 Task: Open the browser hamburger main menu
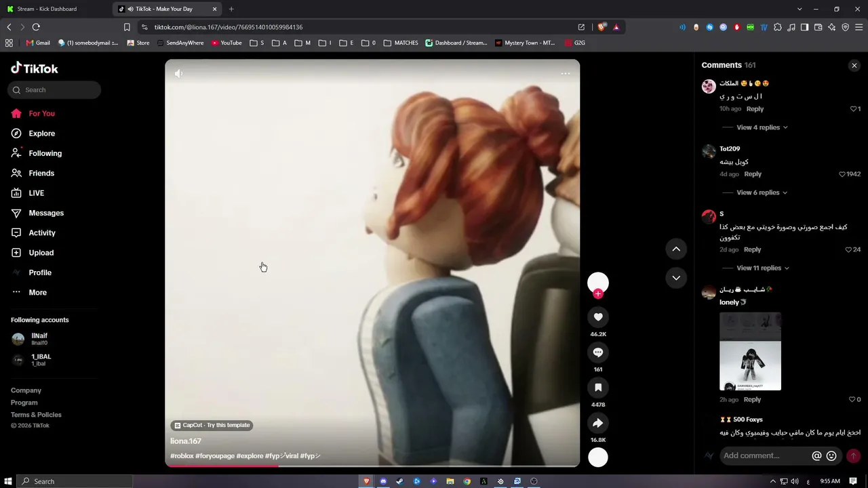[859, 27]
